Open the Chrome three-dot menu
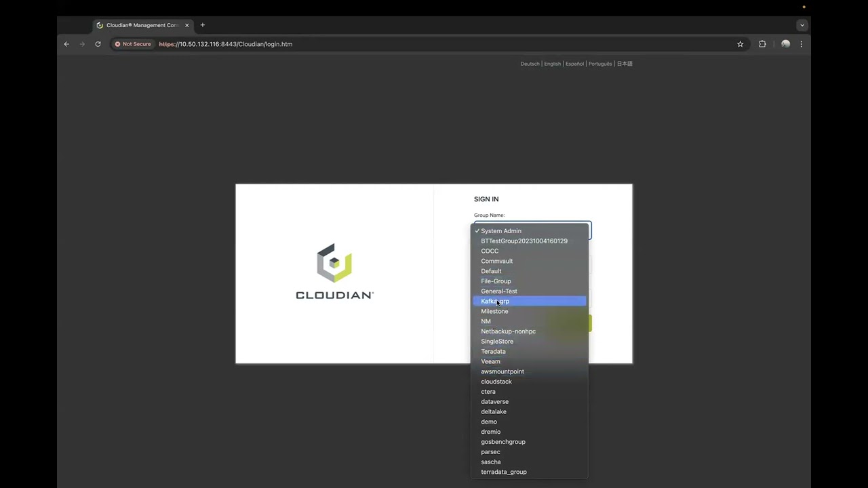 [801, 44]
